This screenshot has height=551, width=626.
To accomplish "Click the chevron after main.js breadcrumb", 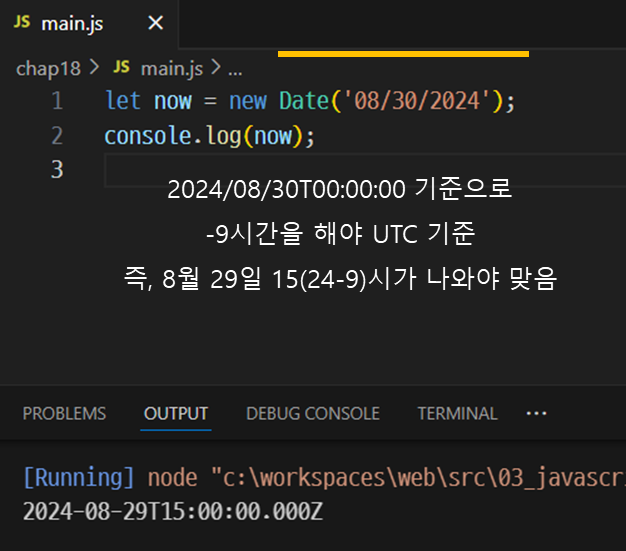I will tap(216, 67).
